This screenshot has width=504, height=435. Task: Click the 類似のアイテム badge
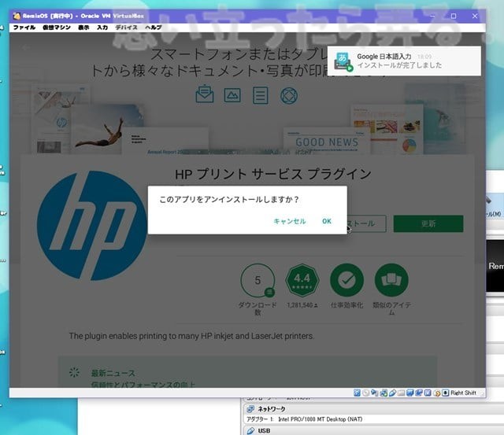click(391, 280)
